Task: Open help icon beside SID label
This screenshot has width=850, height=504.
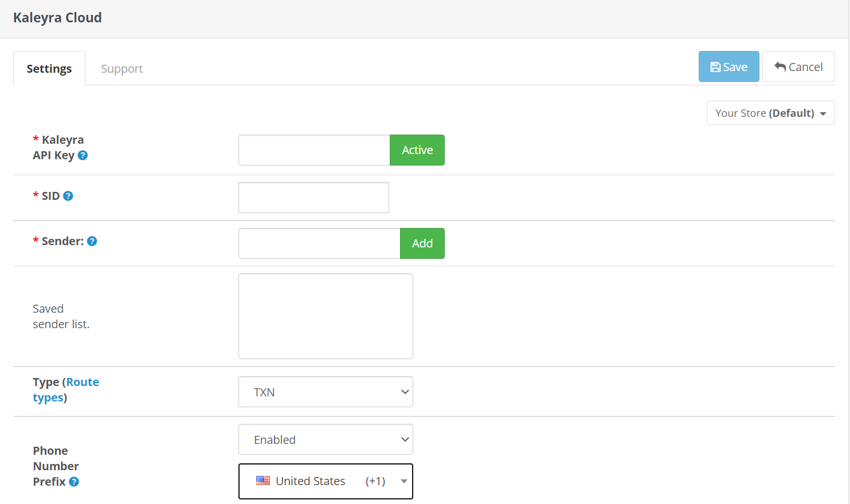Action: (x=68, y=196)
